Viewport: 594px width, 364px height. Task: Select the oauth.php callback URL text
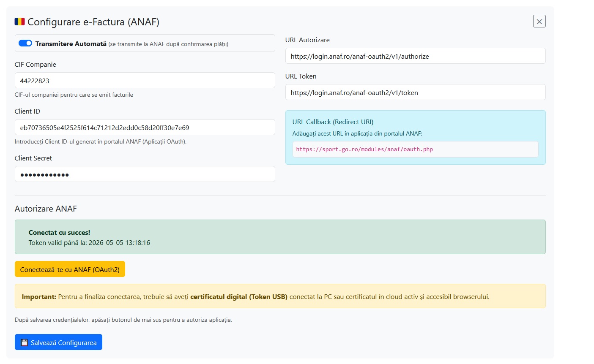[365, 149]
